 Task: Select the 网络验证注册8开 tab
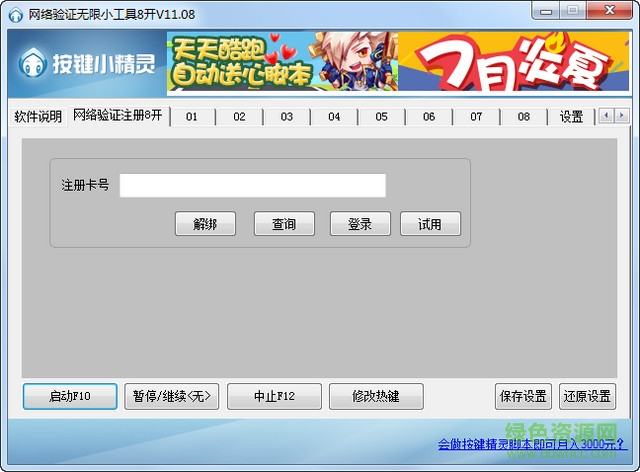click(x=118, y=116)
